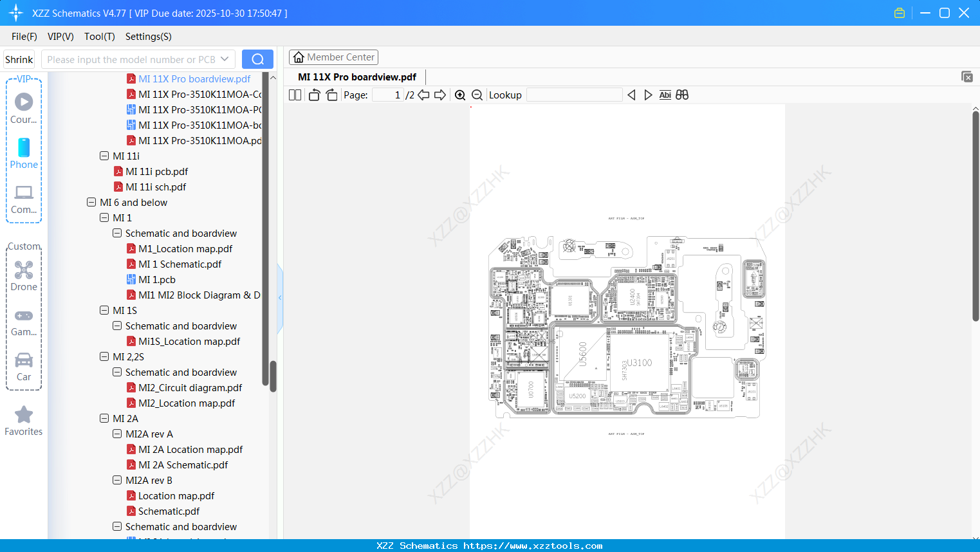
Task: Open MI 1 Schematic.pdf
Action: pos(180,264)
